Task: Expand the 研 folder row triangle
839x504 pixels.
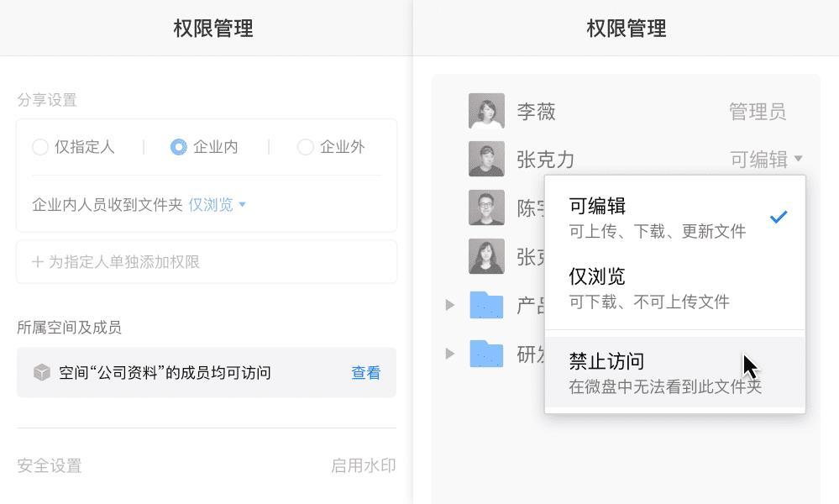Action: [450, 354]
